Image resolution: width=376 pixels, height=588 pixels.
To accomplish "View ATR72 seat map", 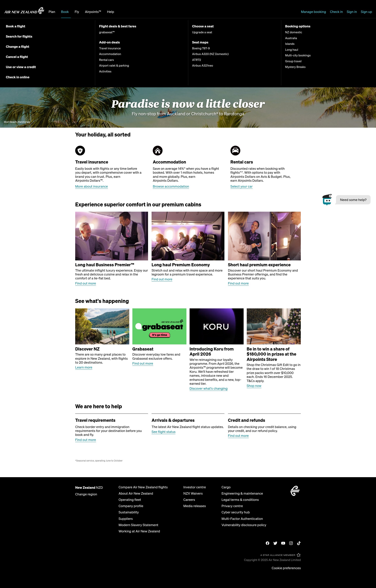I will pyautogui.click(x=196, y=60).
